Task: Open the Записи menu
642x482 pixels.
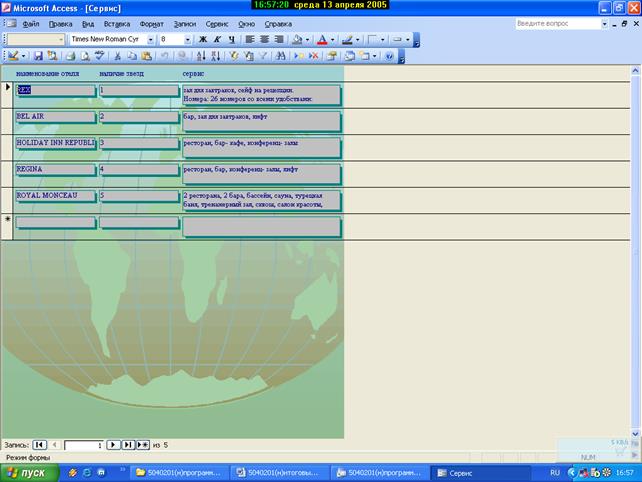Action: click(185, 24)
